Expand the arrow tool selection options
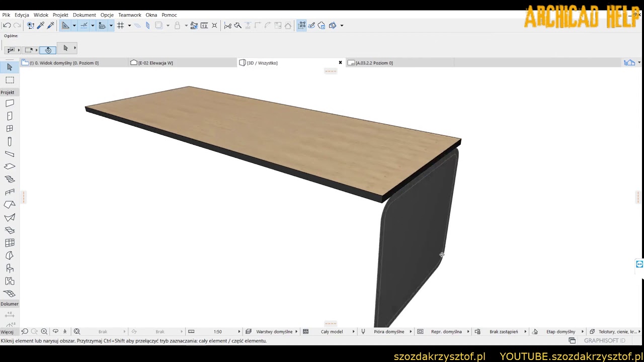Image resolution: width=644 pixels, height=362 pixels. [x=75, y=48]
